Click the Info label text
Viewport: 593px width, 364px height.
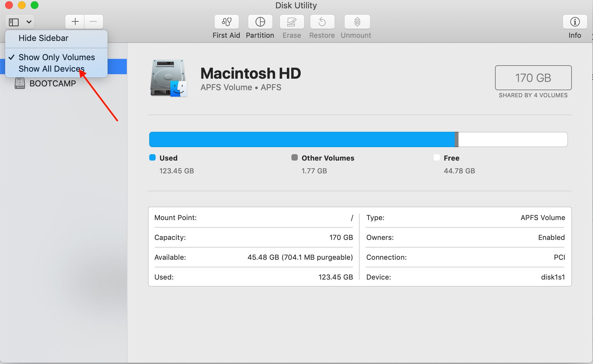point(575,35)
